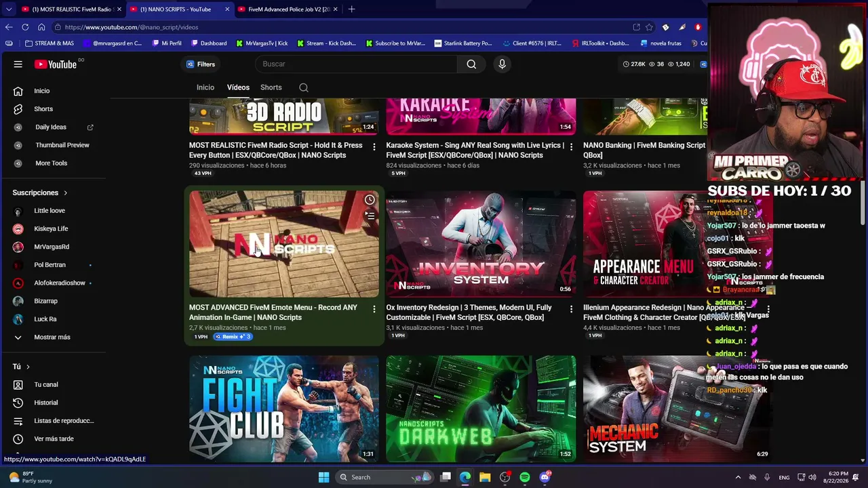
Task: Bookmark this page with the star icon
Action: click(x=649, y=27)
